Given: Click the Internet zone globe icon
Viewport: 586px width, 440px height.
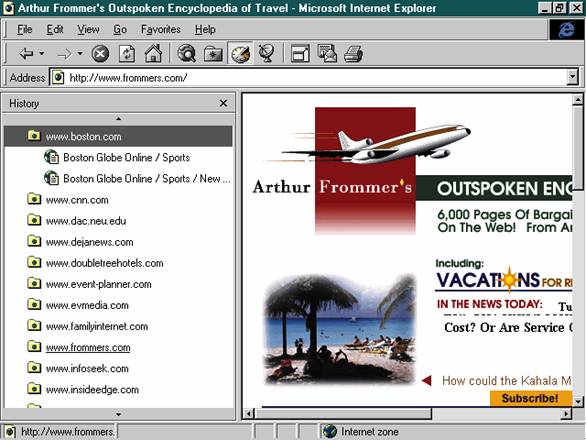Looking at the screenshot, I should coord(330,431).
